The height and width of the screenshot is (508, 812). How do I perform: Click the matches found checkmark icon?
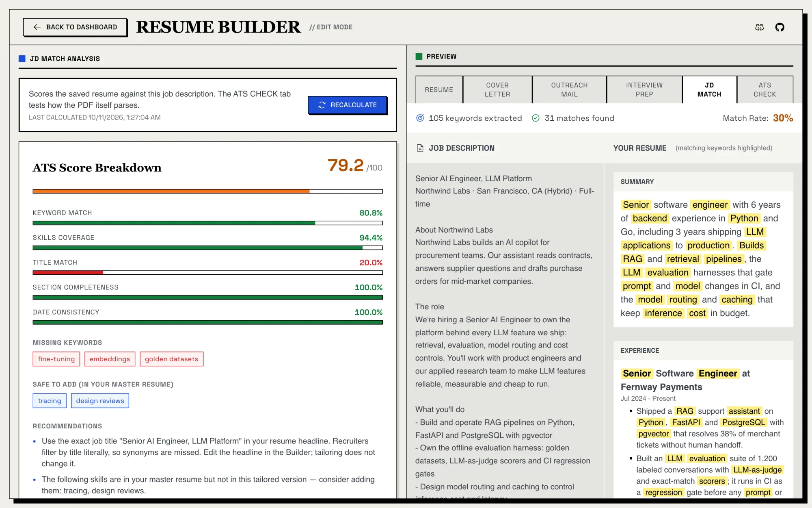tap(536, 118)
